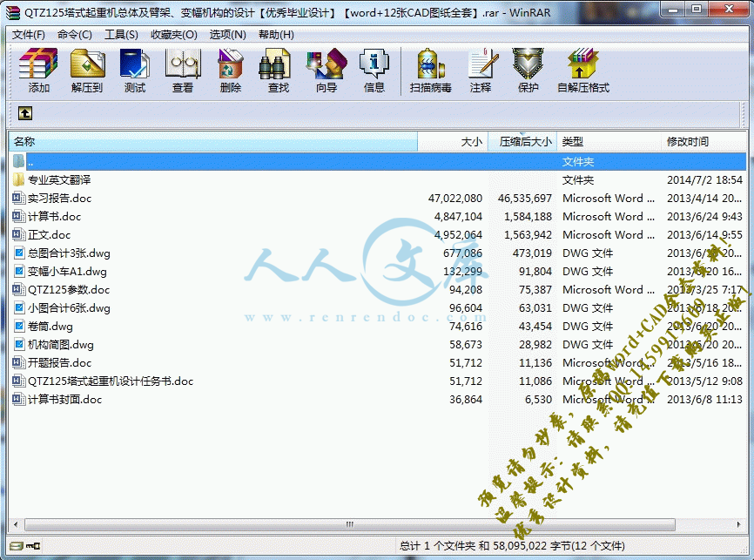
Task: Select file QTZ125塔式起重机设计任务书.doc
Action: click(x=378, y=381)
